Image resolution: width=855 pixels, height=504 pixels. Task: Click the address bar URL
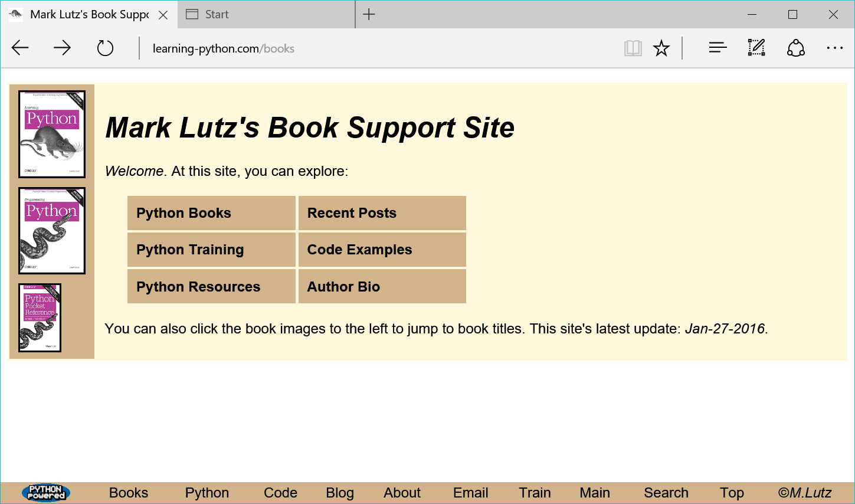click(224, 48)
